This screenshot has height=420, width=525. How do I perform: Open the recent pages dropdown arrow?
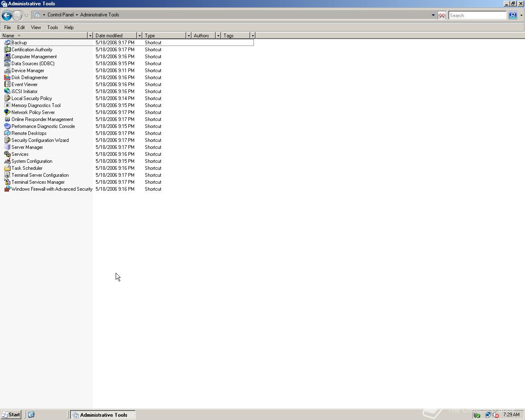[x=26, y=16]
